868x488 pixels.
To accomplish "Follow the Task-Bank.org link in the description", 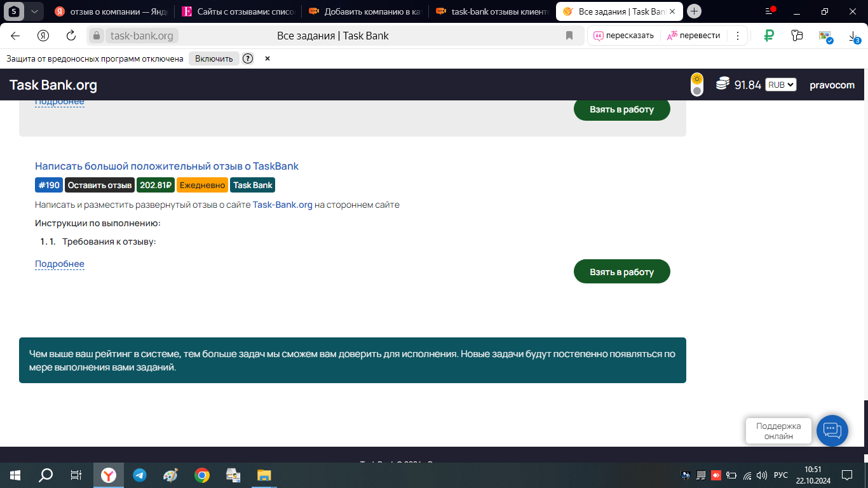I will coord(283,205).
